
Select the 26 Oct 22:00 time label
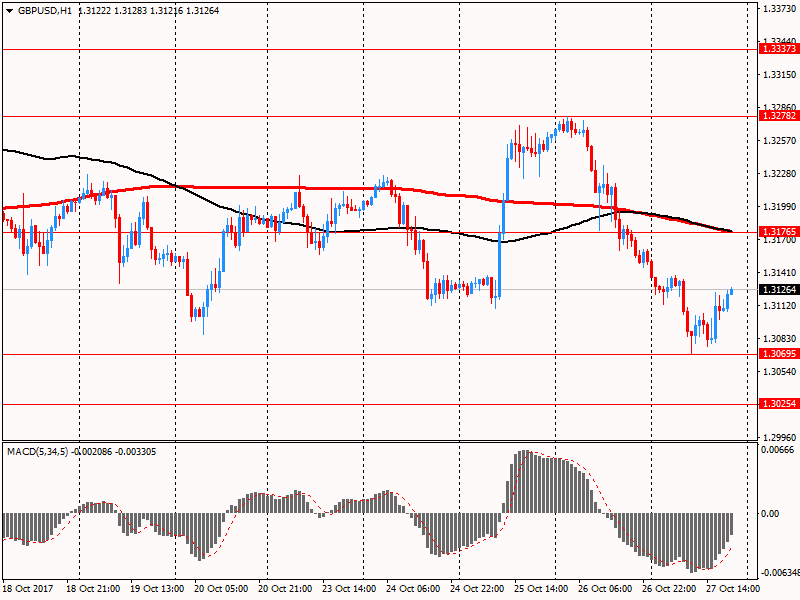click(x=669, y=588)
